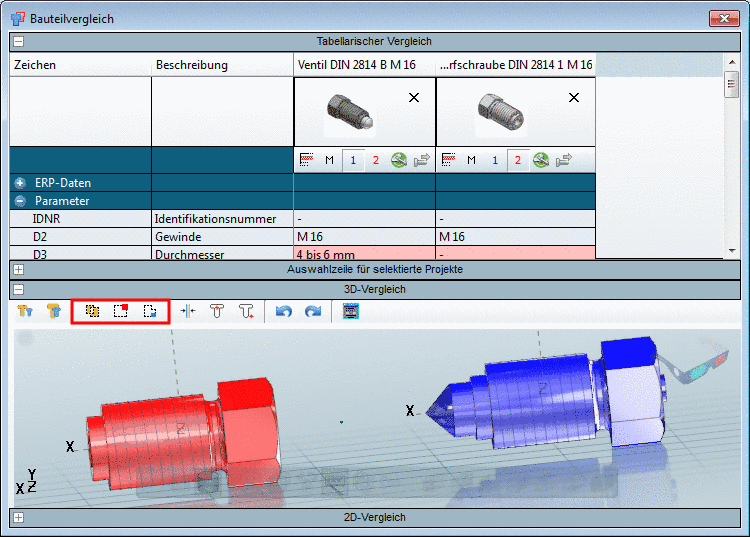Click the Zeichen column header
750x537 pixels.
coord(80,65)
